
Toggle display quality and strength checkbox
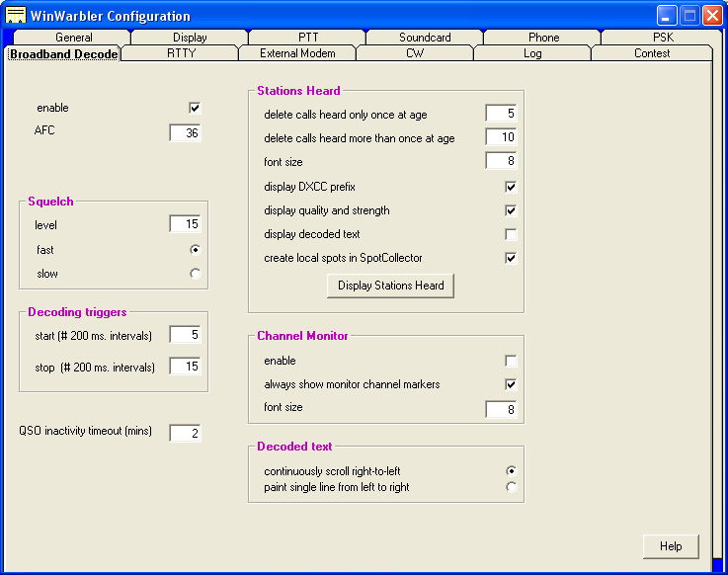tap(511, 210)
